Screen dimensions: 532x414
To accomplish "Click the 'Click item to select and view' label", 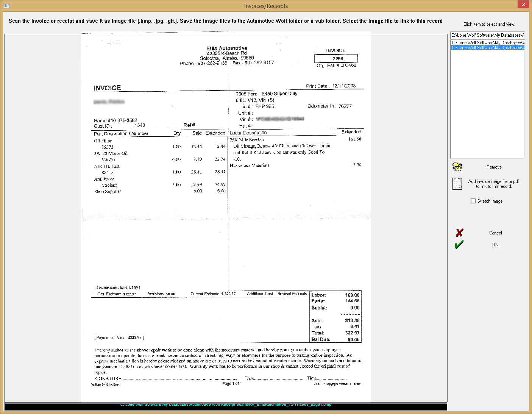I will pos(489,24).
